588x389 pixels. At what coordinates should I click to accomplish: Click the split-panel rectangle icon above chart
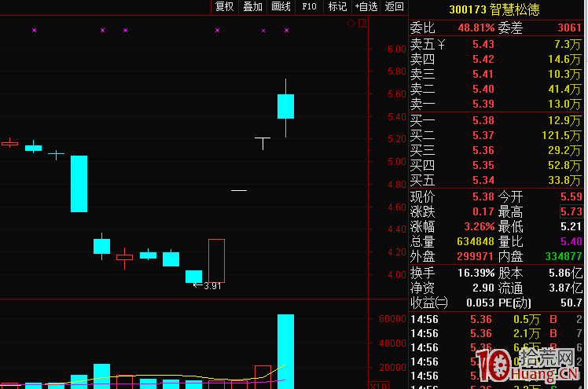pyautogui.click(x=362, y=24)
